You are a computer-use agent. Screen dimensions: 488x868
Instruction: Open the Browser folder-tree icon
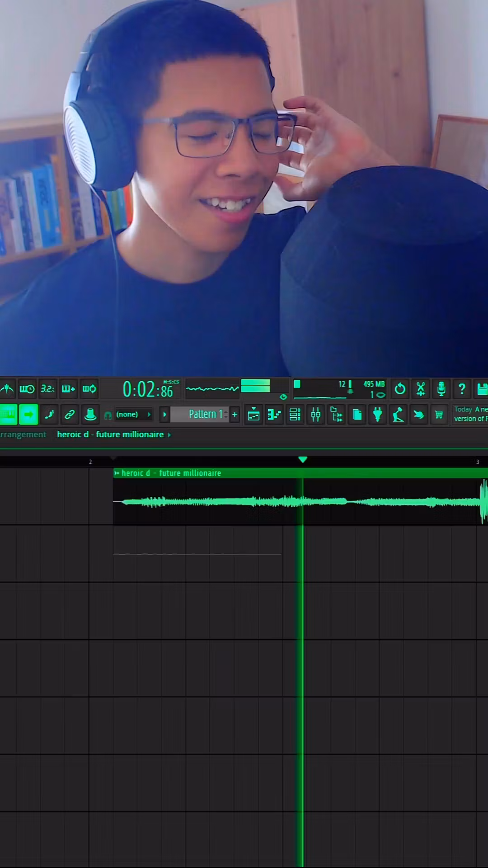(337, 415)
